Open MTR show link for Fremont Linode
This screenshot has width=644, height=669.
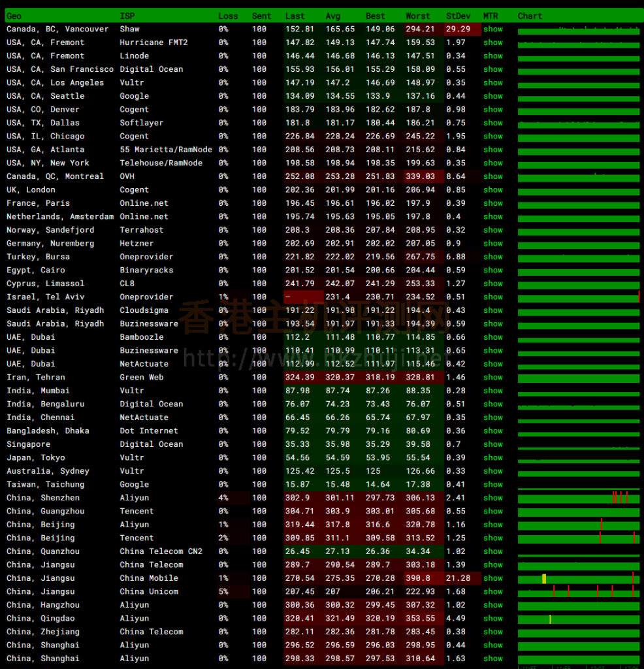(493, 56)
